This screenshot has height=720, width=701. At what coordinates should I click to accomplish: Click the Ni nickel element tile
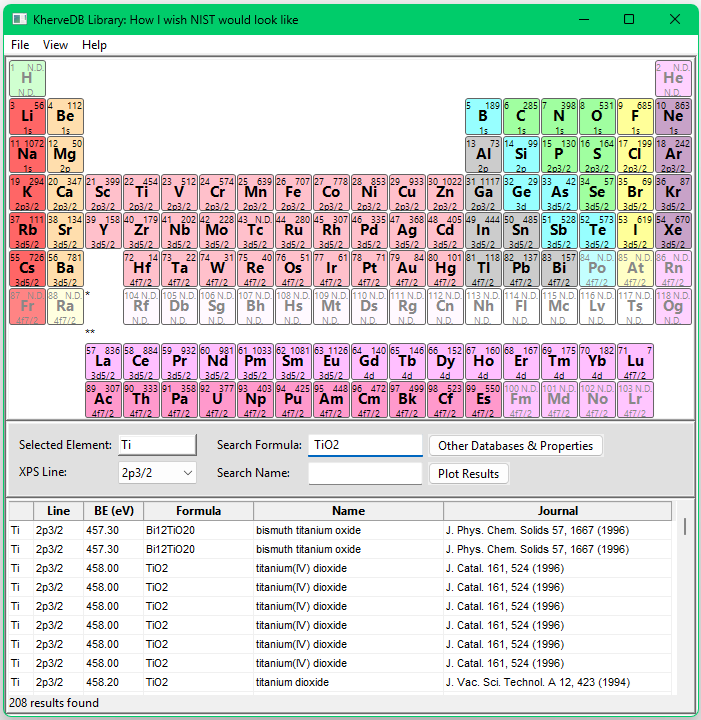[369, 192]
